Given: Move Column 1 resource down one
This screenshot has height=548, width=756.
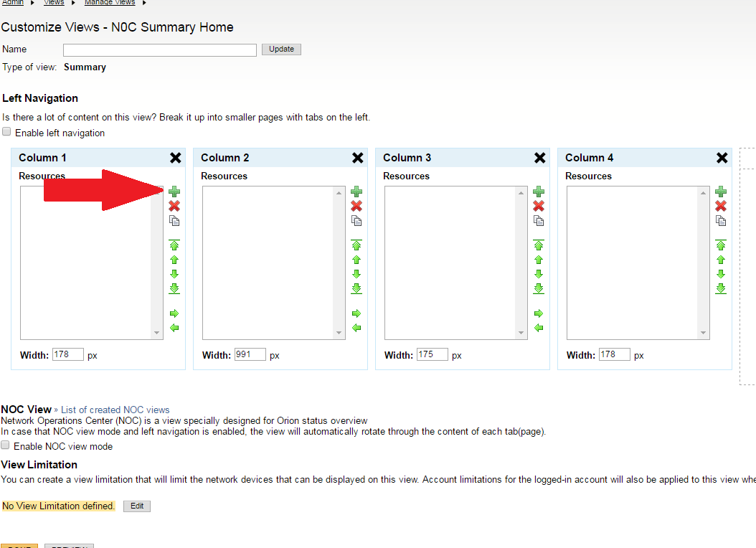Looking at the screenshot, I should pyautogui.click(x=174, y=274).
